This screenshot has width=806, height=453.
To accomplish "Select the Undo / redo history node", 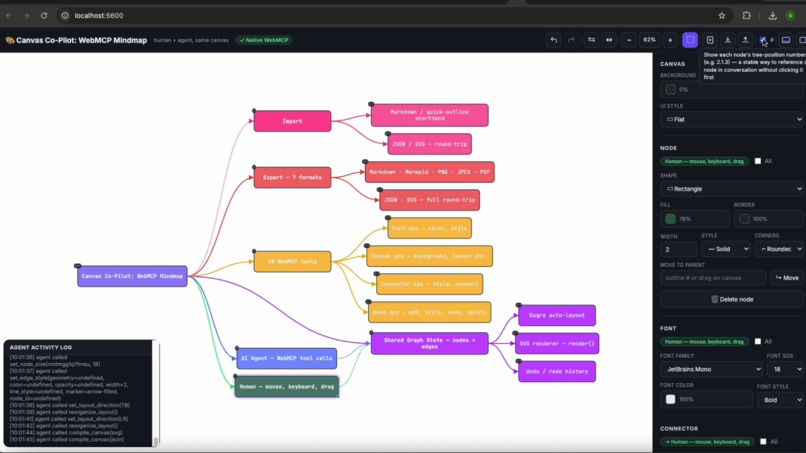I will [x=557, y=371].
